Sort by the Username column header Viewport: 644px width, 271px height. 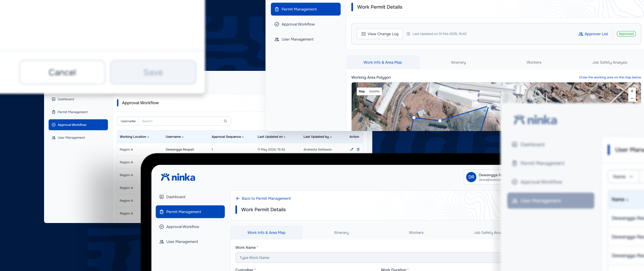coord(175,137)
